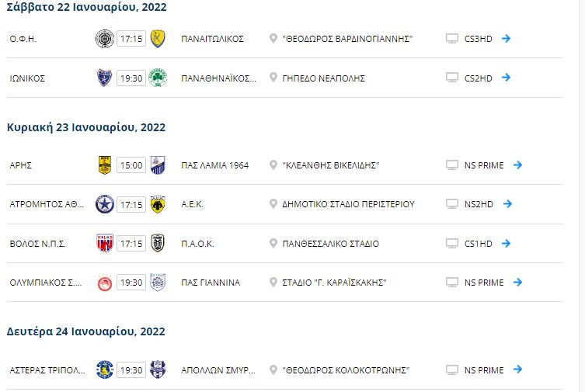Click the arrow for Asteras Tripolis match
The width and height of the screenshot is (585, 392).
click(517, 370)
